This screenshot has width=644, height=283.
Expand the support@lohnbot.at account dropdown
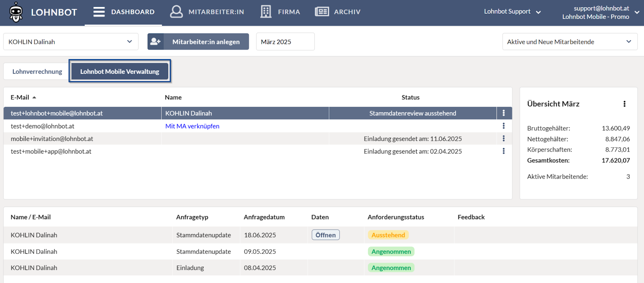(637, 12)
